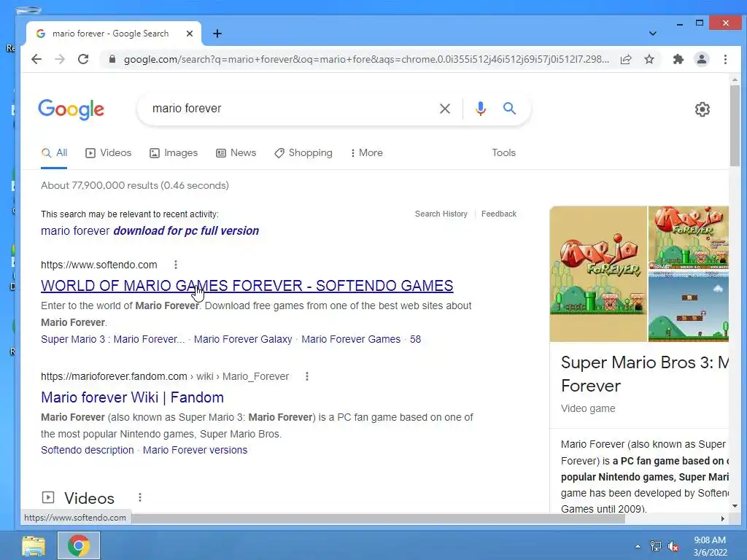Open WORLD OF MARIO GAMES FOREVER result

[x=247, y=286]
